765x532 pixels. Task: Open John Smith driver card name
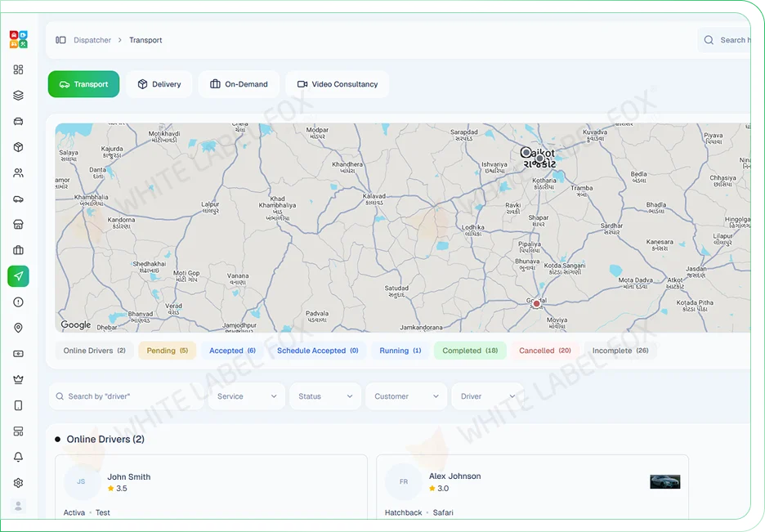[x=129, y=477]
